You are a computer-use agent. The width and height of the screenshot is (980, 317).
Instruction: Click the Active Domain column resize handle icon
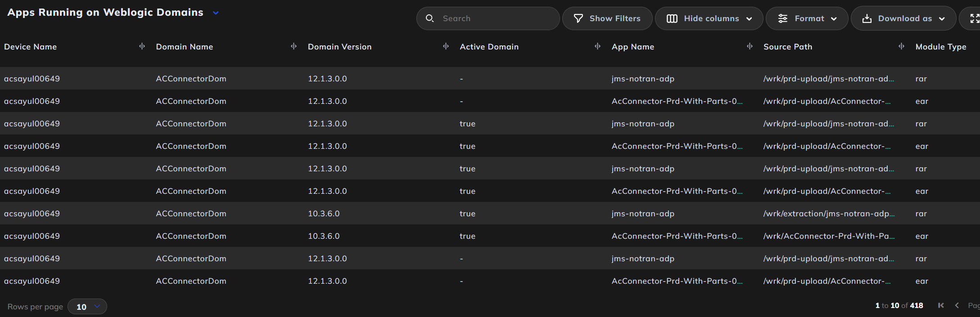597,46
